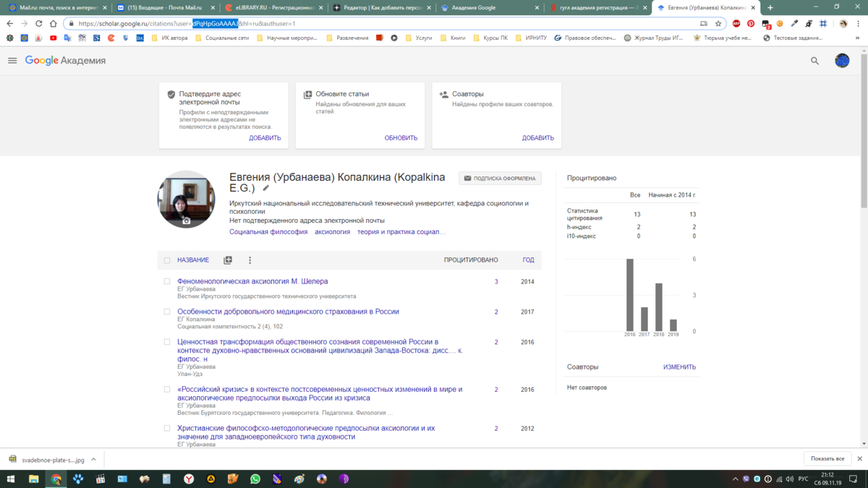Open the AdBlock extension icon

(x=735, y=23)
